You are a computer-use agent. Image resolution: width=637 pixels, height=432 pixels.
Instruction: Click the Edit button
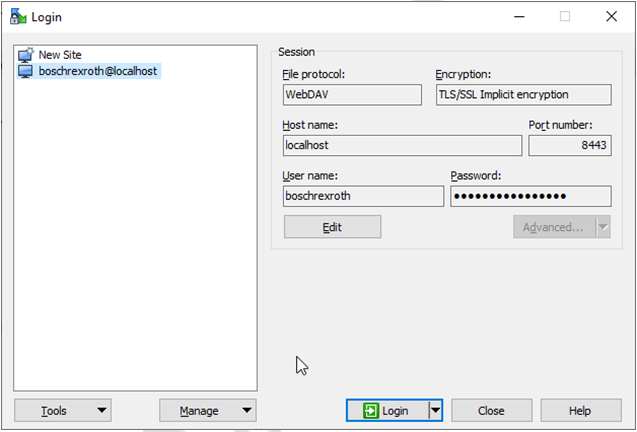click(332, 227)
